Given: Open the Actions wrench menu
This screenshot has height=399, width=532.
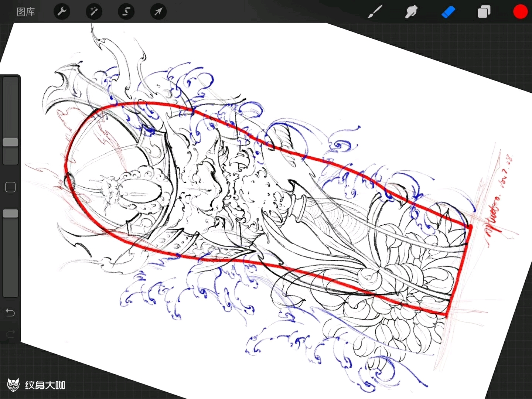Looking at the screenshot, I should [x=62, y=12].
